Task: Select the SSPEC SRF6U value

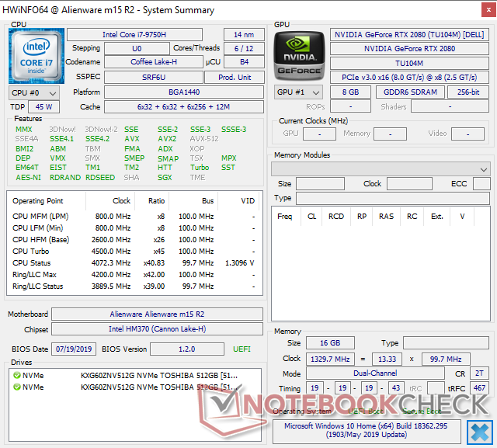Action: 154,77
